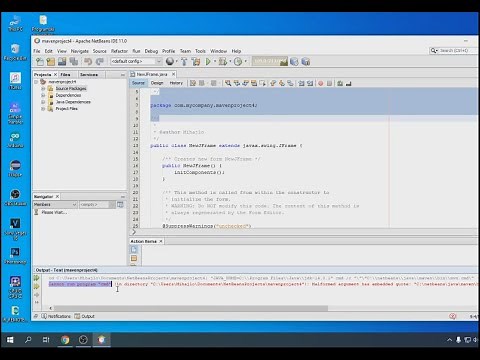Run the project with green play button
The width and height of the screenshot is (480, 360).
208,61
